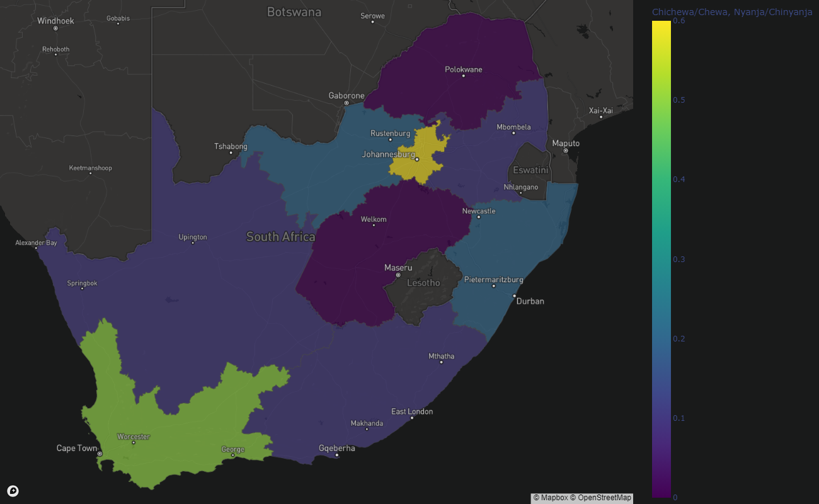Click the Botswana country label
The image size is (819, 504).
tap(294, 12)
